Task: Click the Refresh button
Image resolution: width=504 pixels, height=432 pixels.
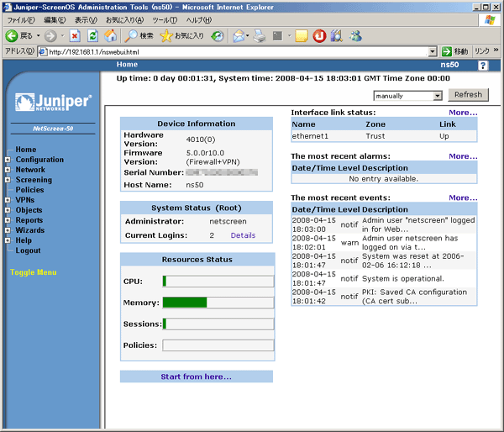Action: 468,95
